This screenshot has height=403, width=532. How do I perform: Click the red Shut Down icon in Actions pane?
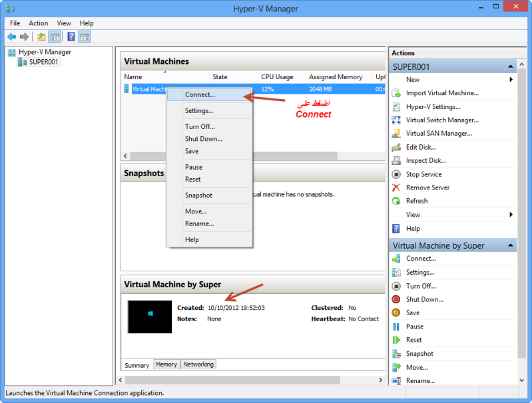click(396, 299)
